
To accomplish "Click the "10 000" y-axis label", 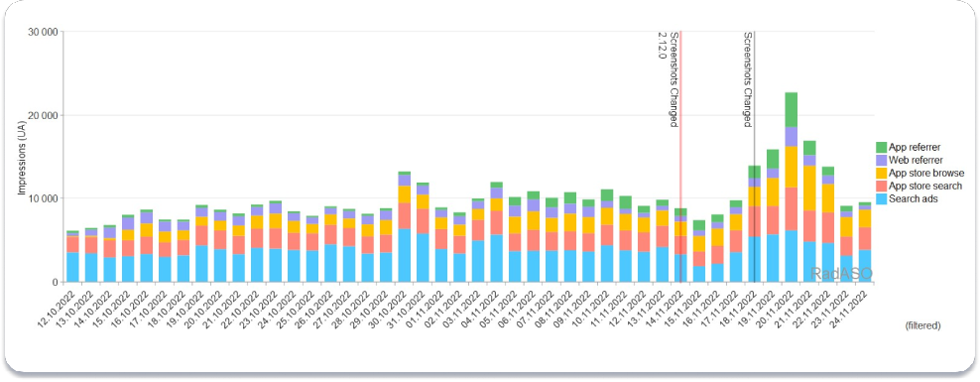I will [44, 198].
